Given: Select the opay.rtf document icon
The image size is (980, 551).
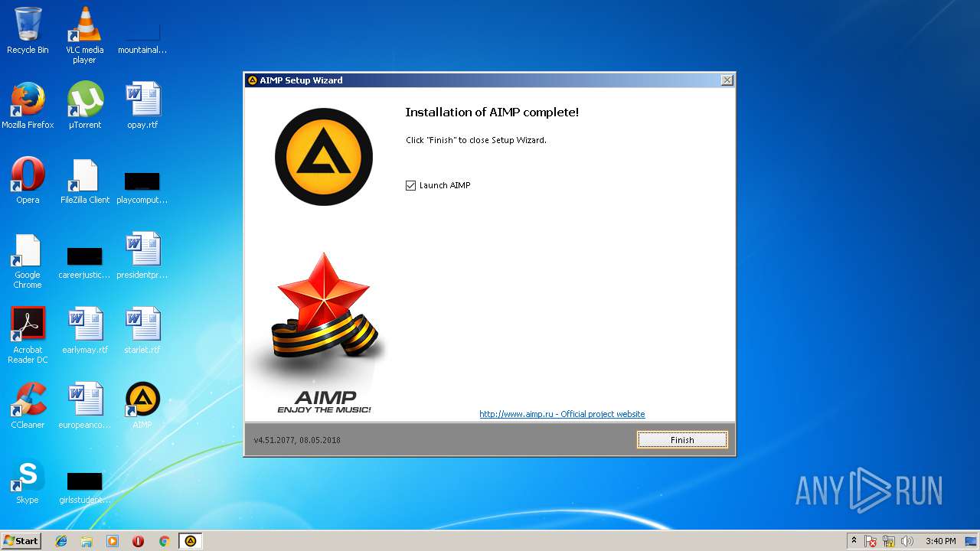Looking at the screenshot, I should [x=142, y=106].
